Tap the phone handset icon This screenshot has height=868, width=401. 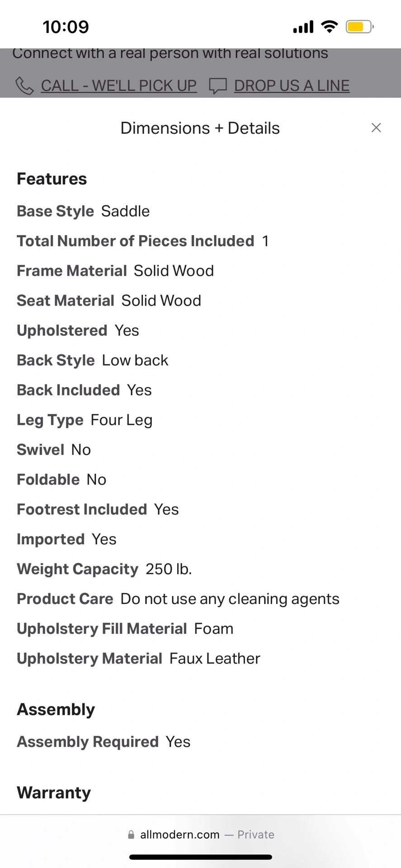click(24, 85)
